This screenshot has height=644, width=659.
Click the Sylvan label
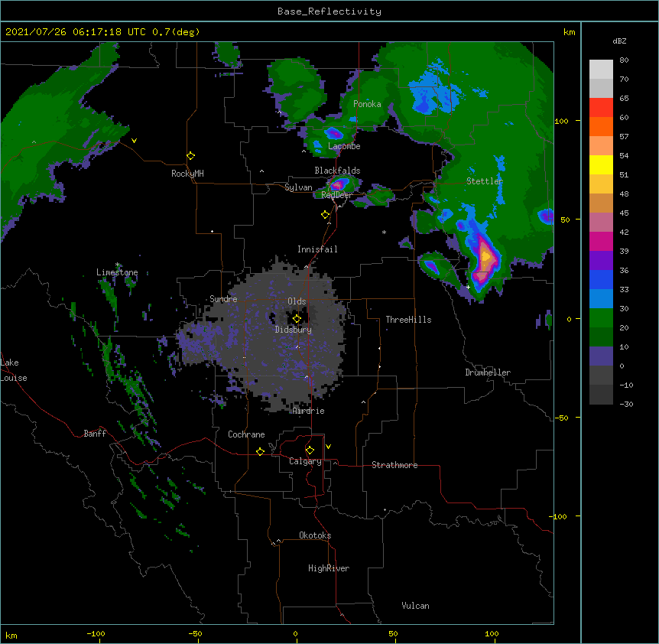click(x=298, y=187)
